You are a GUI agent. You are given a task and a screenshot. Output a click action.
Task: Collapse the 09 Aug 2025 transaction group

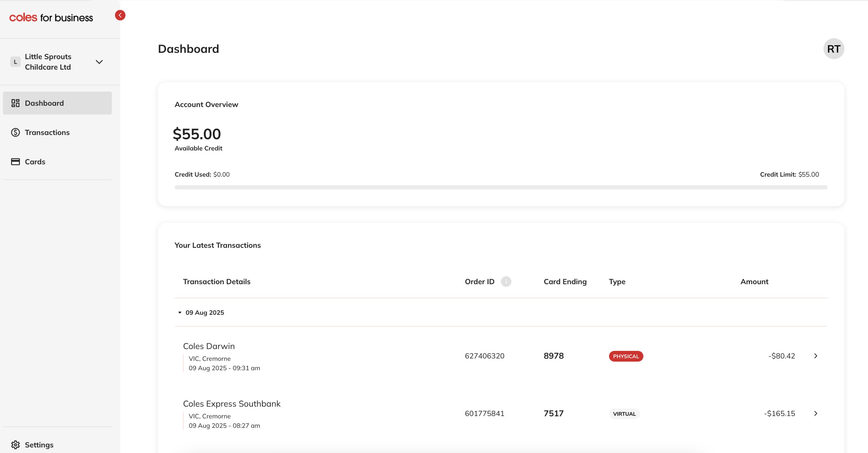click(x=180, y=312)
